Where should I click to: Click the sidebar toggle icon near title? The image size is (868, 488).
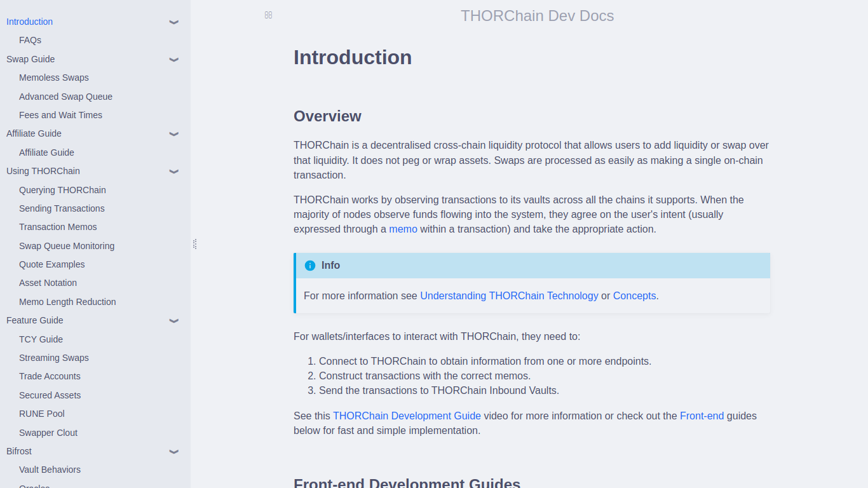[x=268, y=15]
